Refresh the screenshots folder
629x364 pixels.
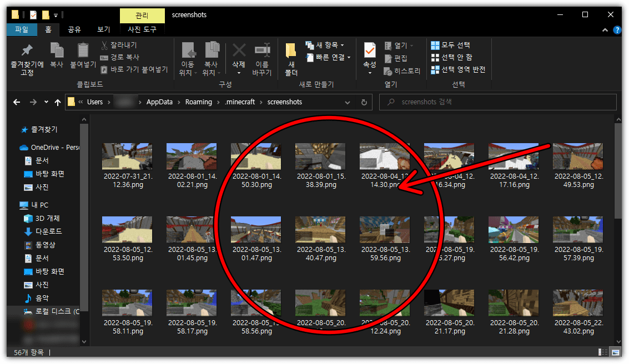(364, 102)
